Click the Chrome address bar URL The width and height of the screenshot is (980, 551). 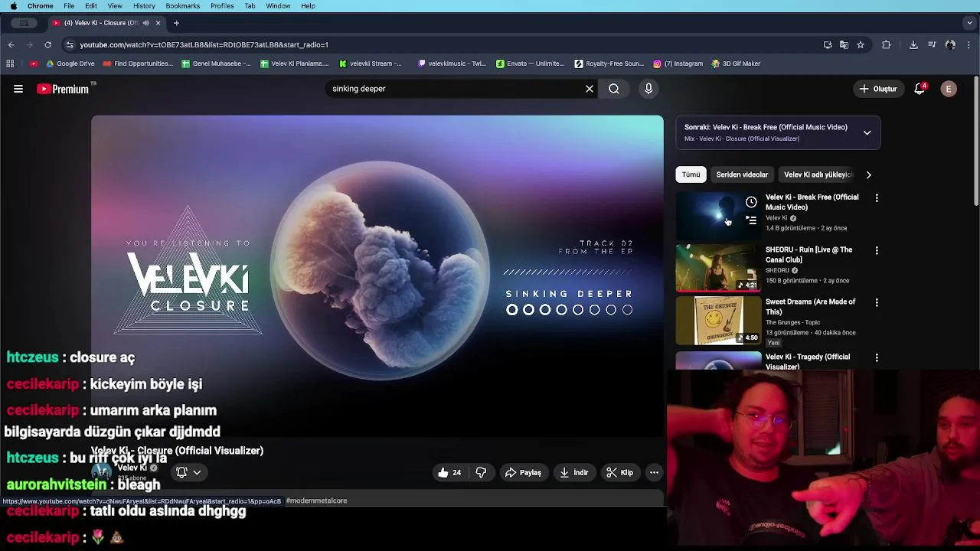pos(204,44)
